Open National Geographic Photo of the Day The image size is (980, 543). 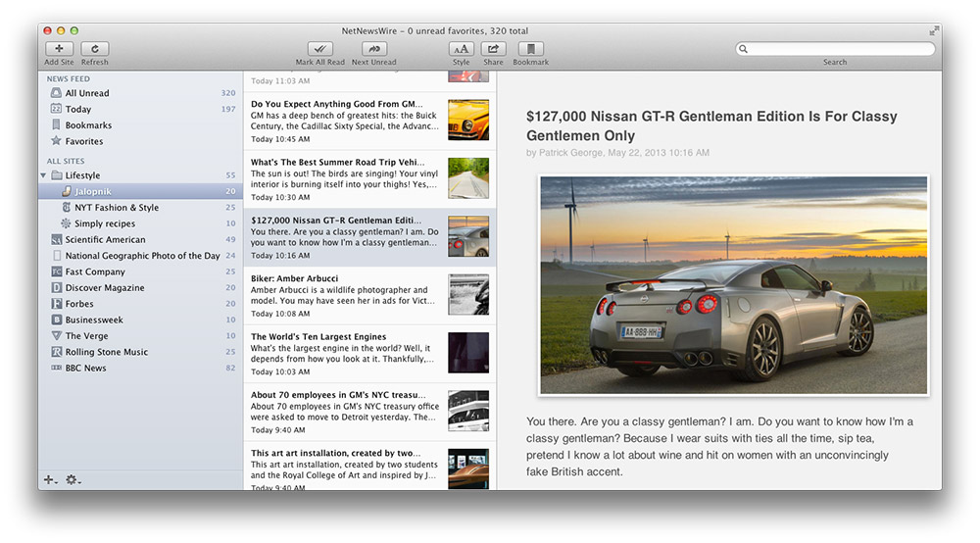point(142,256)
